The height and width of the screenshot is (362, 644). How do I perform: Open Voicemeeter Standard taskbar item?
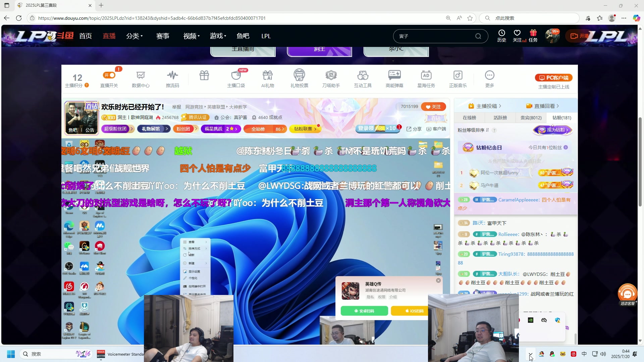tap(120, 354)
